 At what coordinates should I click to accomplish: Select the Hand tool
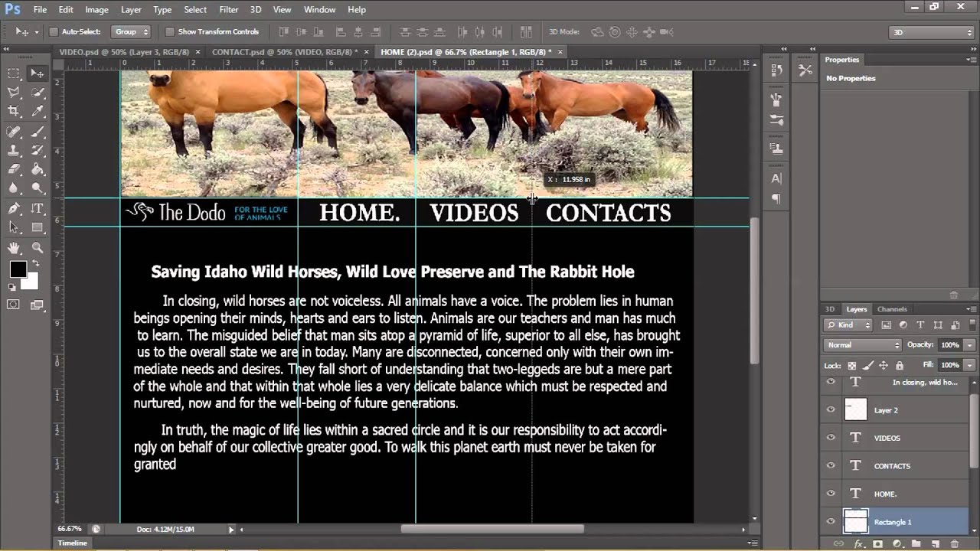pyautogui.click(x=14, y=248)
